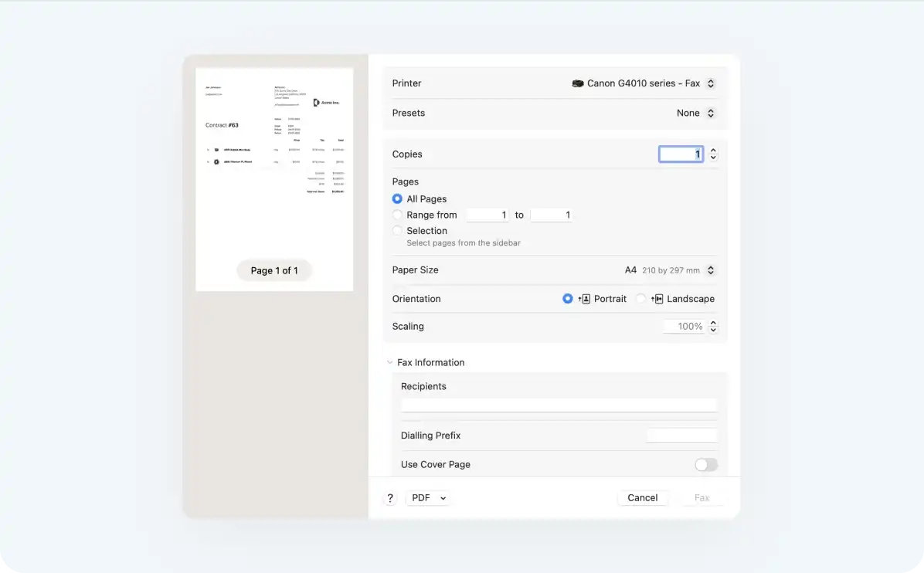Click the Paper Size chevron control
This screenshot has width=924, height=573.
coord(711,270)
